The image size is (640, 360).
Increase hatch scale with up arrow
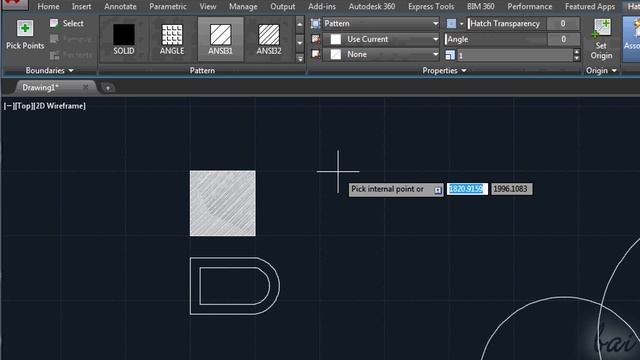[576, 52]
